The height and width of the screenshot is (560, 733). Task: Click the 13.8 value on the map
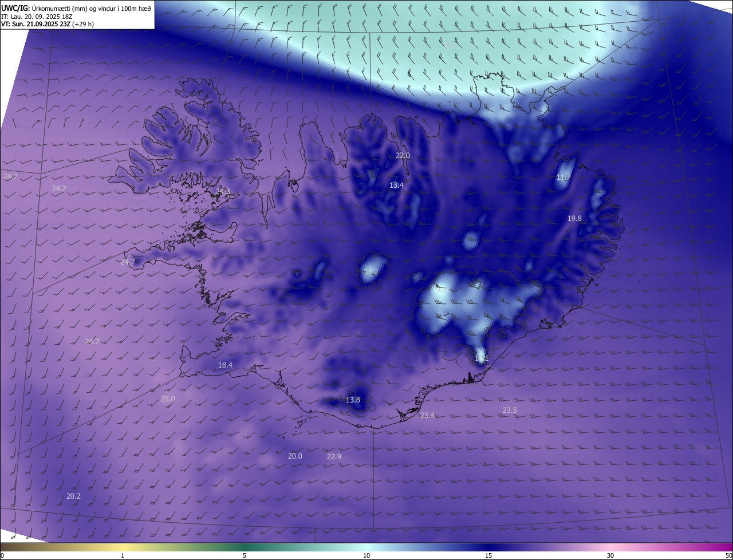pyautogui.click(x=353, y=400)
